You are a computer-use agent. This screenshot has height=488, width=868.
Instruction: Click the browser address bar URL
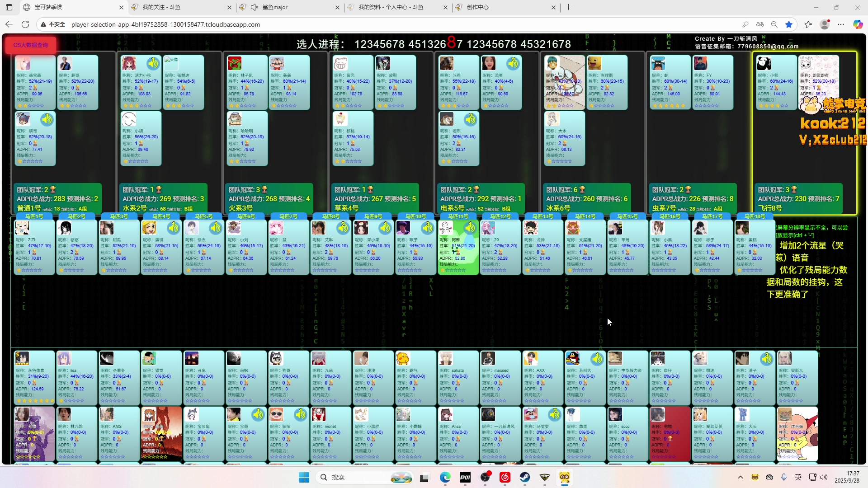click(x=165, y=24)
